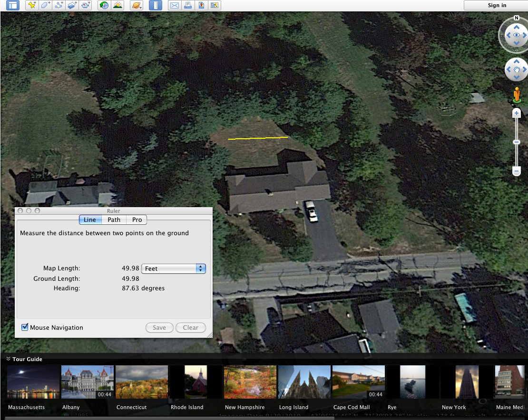
Task: Email the current view
Action: click(175, 5)
